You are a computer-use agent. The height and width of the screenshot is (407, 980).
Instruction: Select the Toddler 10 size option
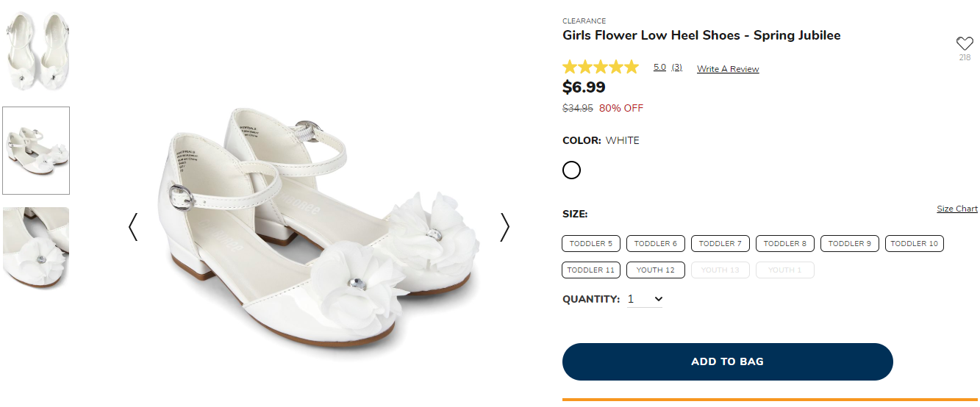[914, 243]
